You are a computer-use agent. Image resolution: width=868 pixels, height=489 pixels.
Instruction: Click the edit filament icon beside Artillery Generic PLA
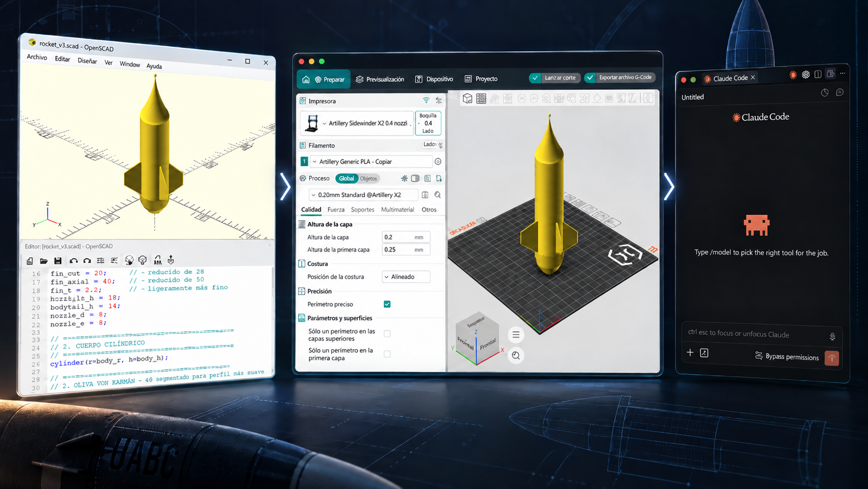click(x=438, y=162)
